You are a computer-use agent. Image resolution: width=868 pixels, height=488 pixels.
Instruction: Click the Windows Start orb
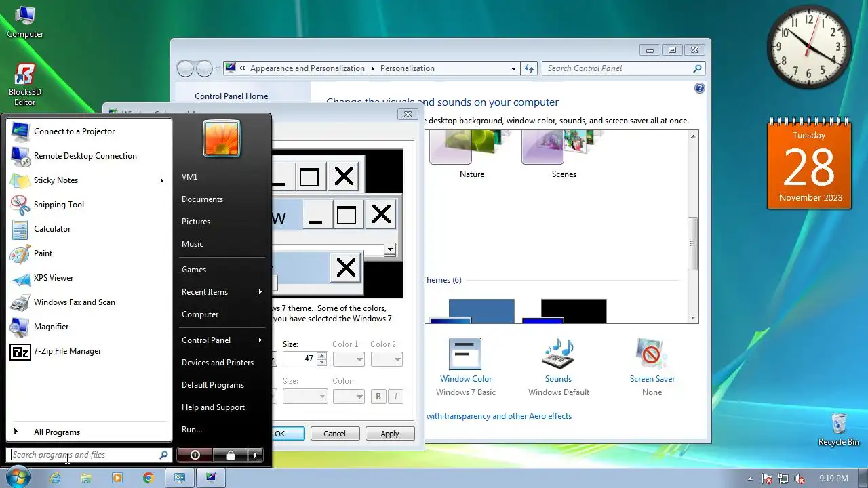coord(18,477)
